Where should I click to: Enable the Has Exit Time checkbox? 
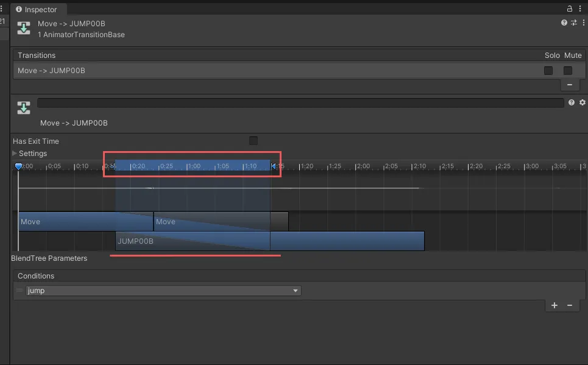pos(253,141)
